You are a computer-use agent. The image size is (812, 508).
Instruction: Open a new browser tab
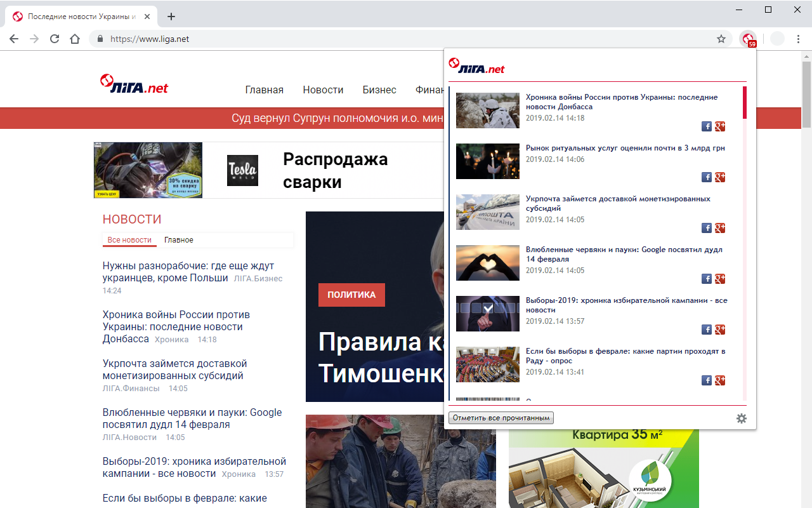click(x=171, y=17)
